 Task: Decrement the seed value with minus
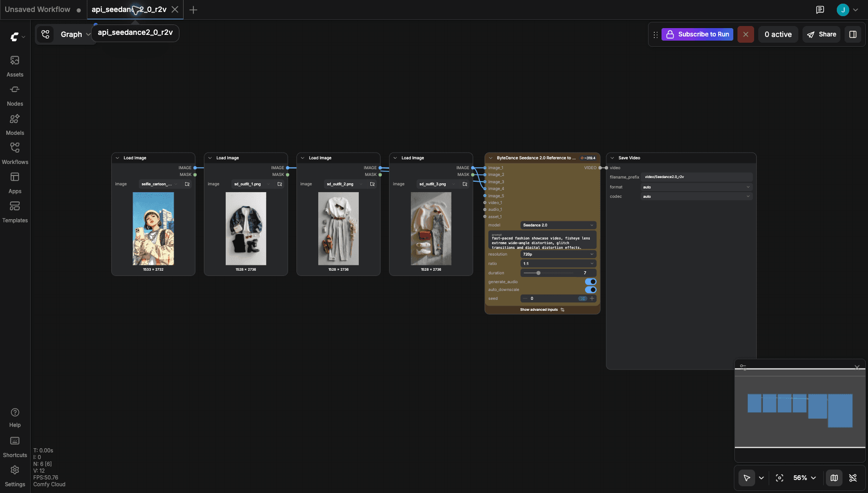(525, 298)
